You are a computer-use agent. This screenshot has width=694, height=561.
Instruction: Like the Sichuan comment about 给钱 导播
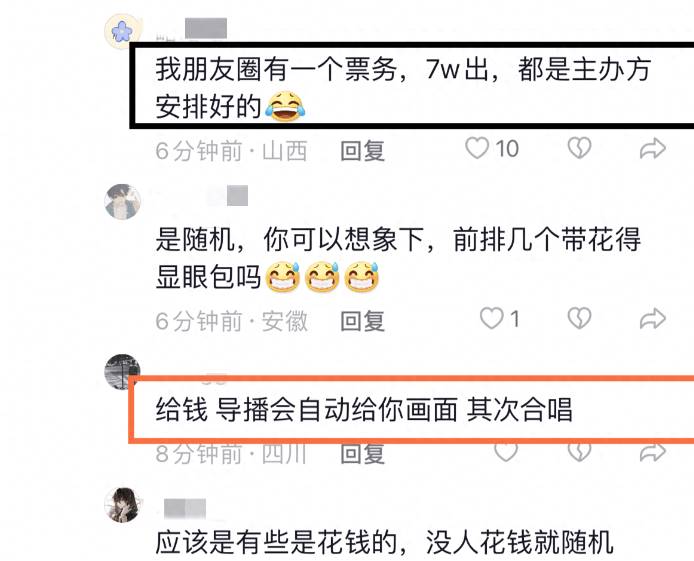[x=506, y=452]
